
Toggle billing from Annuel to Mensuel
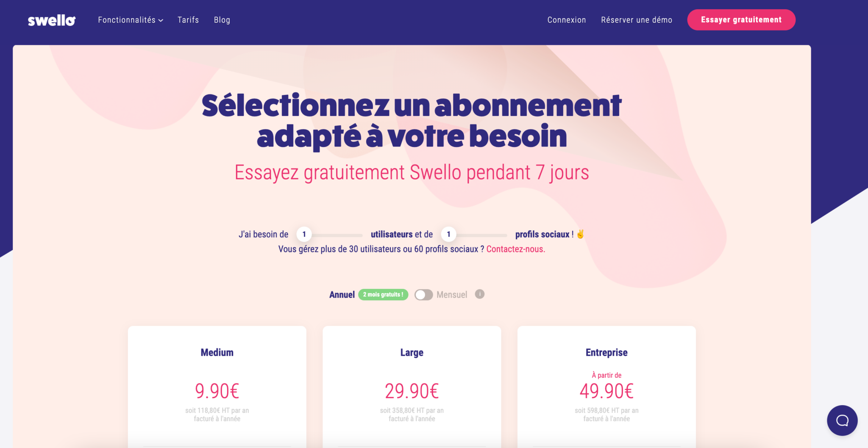tap(423, 294)
